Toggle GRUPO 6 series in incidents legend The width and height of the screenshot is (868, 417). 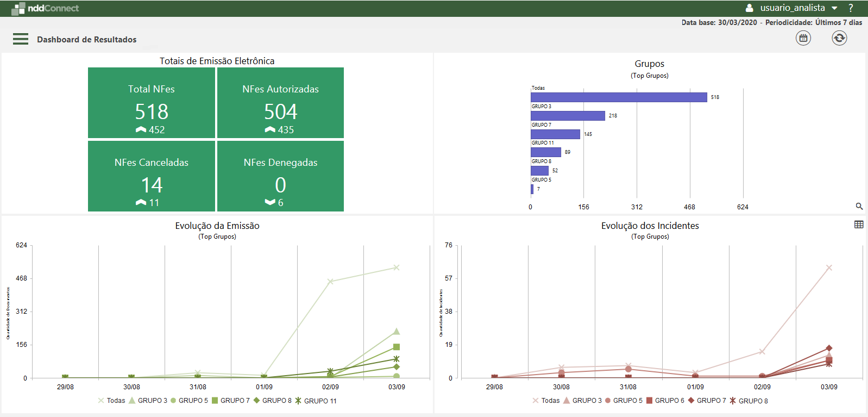[x=665, y=401]
